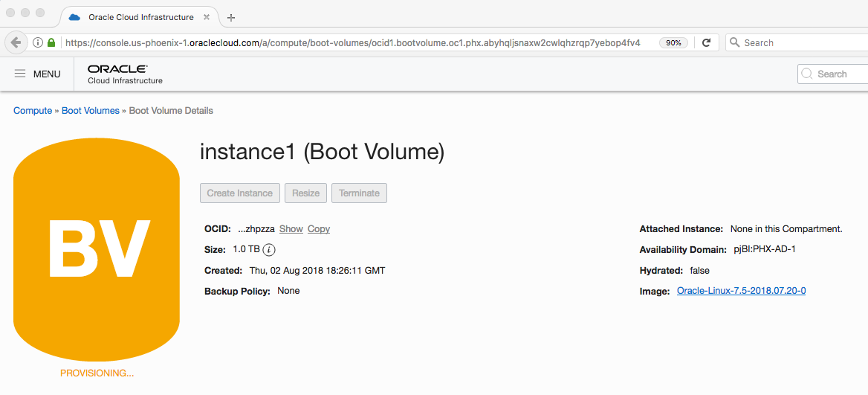Go to Boot Volumes breadcrumb link
868x395 pixels.
pyautogui.click(x=90, y=111)
